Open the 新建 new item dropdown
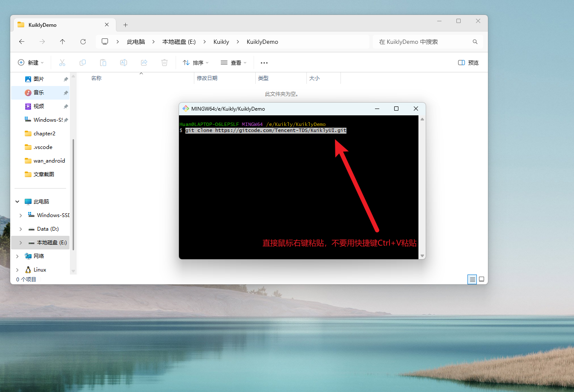This screenshot has height=392, width=574. pyautogui.click(x=31, y=63)
